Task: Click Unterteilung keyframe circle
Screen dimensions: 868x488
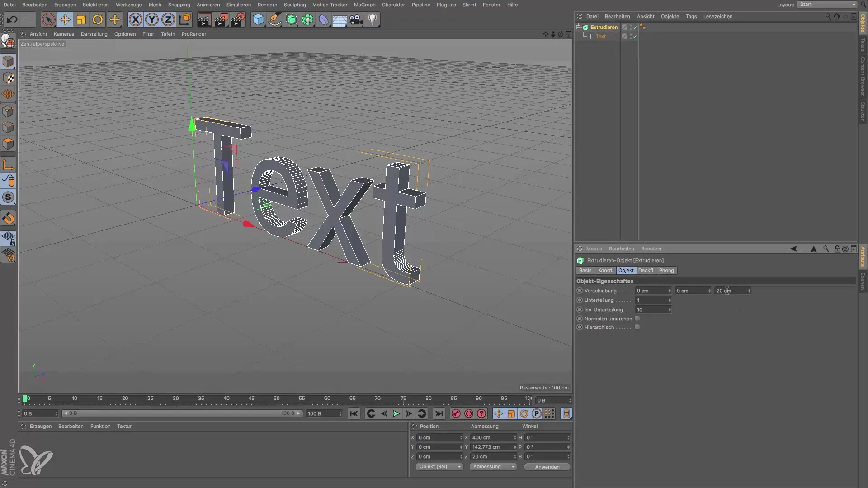Action: coord(580,300)
